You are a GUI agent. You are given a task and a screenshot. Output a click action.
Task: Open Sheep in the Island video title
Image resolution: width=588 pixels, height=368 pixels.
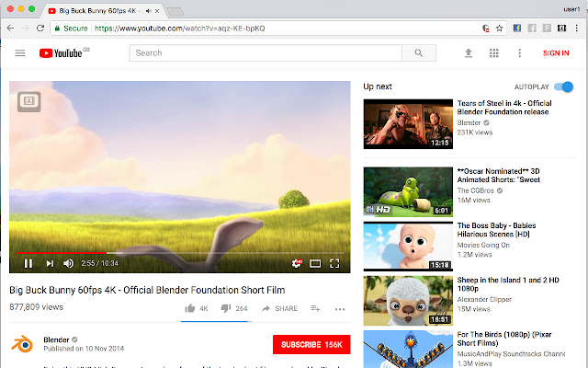click(x=508, y=284)
